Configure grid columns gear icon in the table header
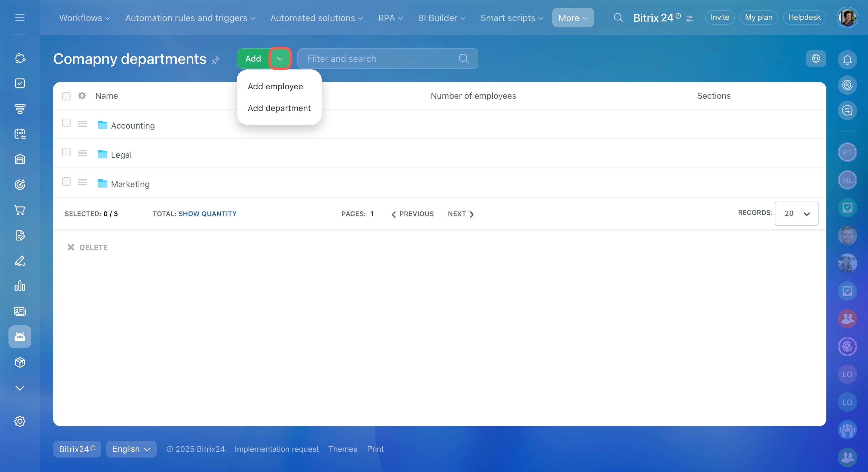Image resolution: width=868 pixels, height=472 pixels. coord(82,96)
